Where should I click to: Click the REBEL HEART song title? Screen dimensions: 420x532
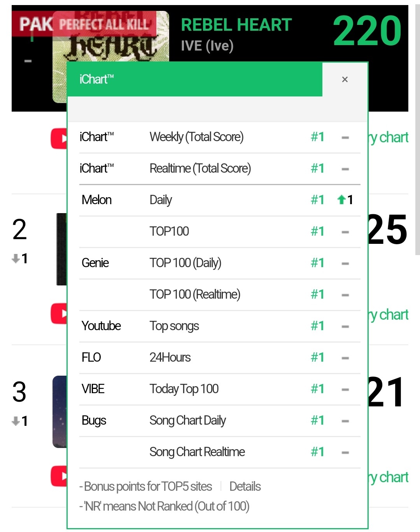(236, 25)
